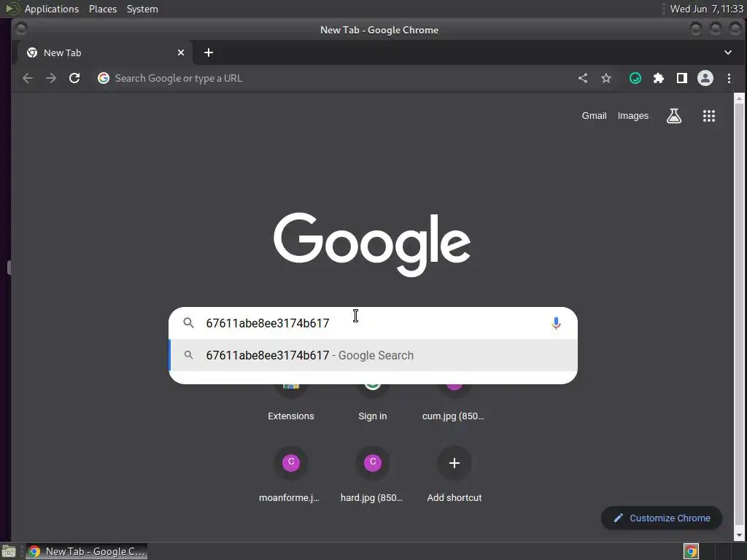Click the magnifier icon in search box
747x560 pixels.
point(189,323)
